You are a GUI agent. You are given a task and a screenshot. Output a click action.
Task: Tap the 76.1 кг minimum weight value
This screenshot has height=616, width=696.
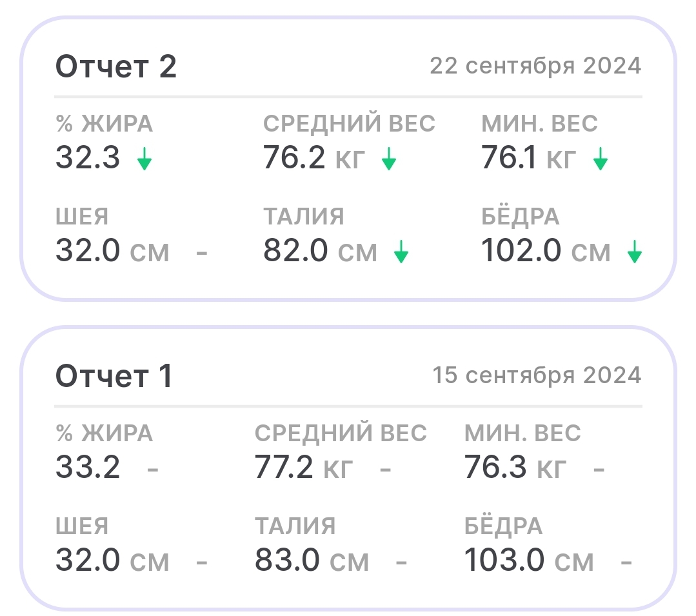(528, 158)
